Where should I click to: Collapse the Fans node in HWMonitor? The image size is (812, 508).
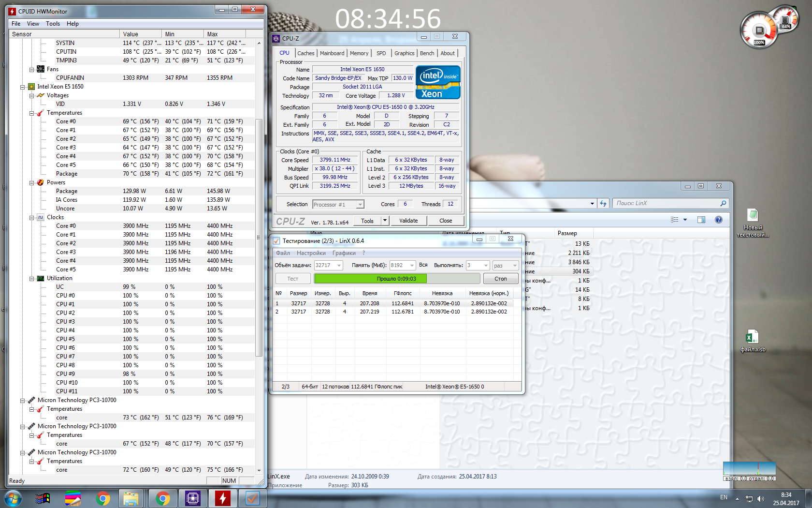[x=31, y=70]
